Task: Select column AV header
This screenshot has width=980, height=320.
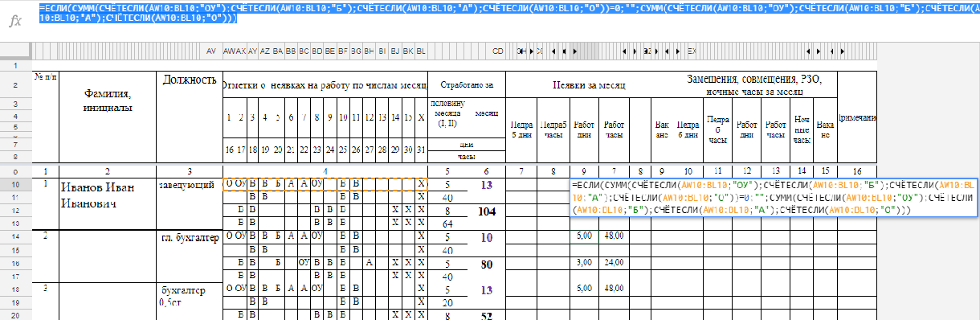Action: pos(212,51)
